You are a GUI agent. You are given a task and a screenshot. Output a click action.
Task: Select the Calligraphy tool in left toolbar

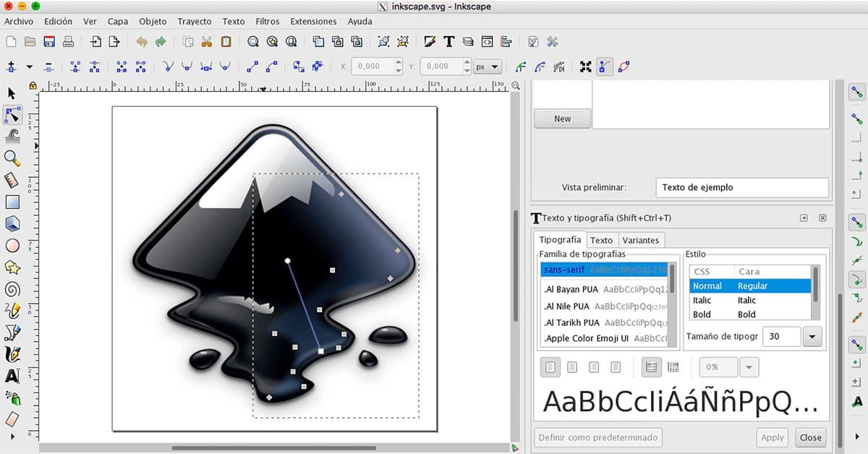pos(11,354)
